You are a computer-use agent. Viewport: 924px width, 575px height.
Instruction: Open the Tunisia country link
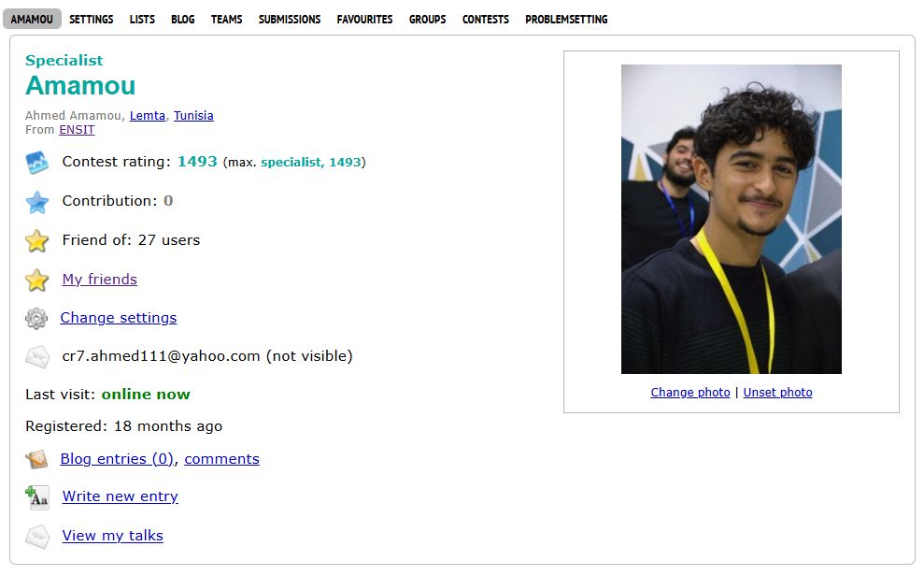(x=193, y=116)
